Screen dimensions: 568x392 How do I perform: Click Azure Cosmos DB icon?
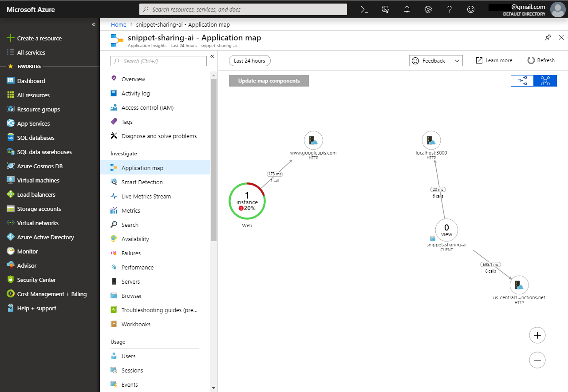(11, 166)
